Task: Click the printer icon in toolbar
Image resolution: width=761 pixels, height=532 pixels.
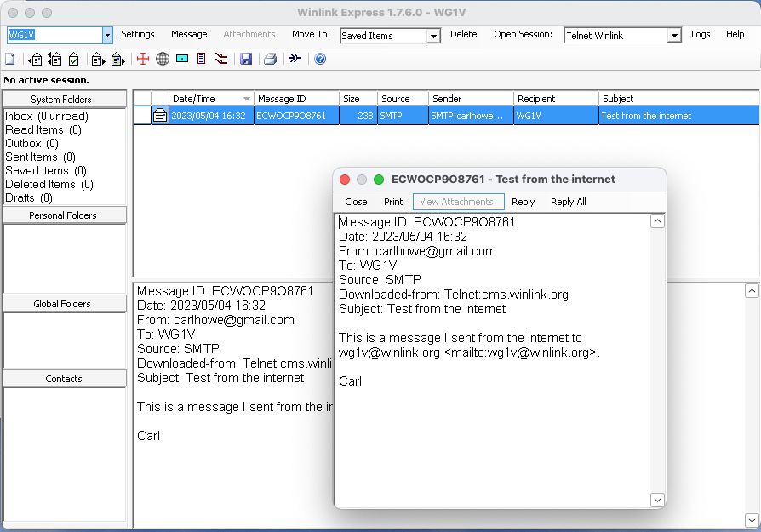Action: click(270, 59)
